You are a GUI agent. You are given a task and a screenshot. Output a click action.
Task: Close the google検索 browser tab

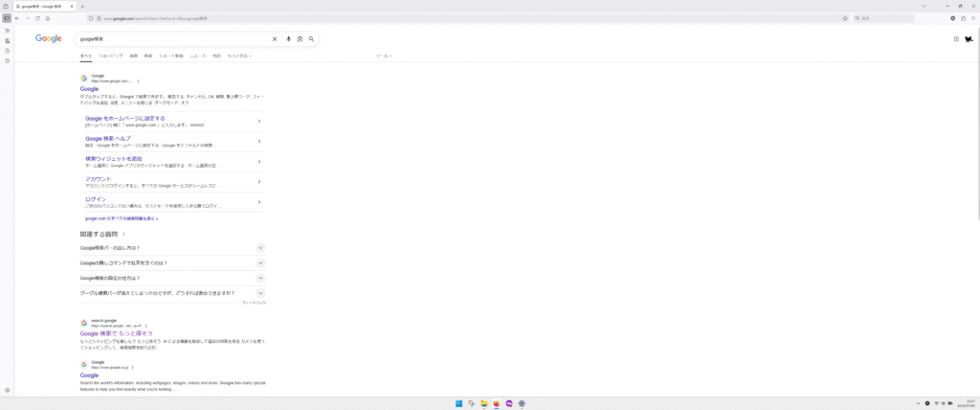click(72, 7)
